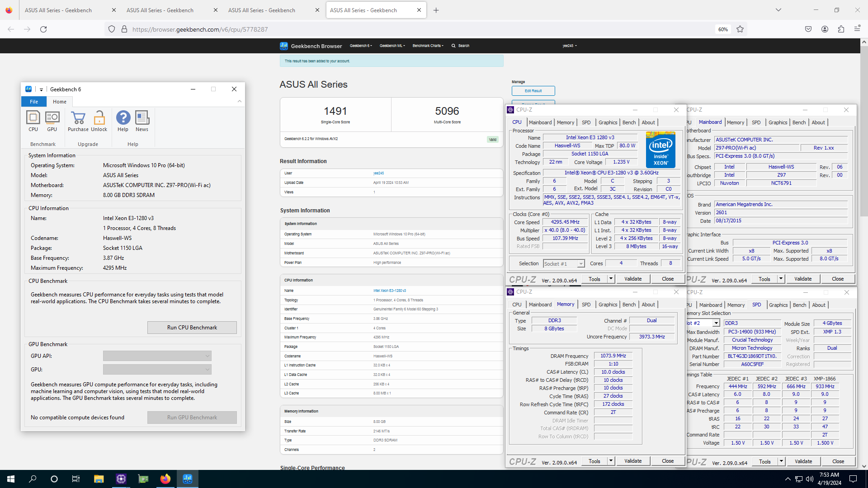This screenshot has height=488, width=868.
Task: Switch to SPD tab in CPU-Z Memory window
Action: pyautogui.click(x=586, y=305)
